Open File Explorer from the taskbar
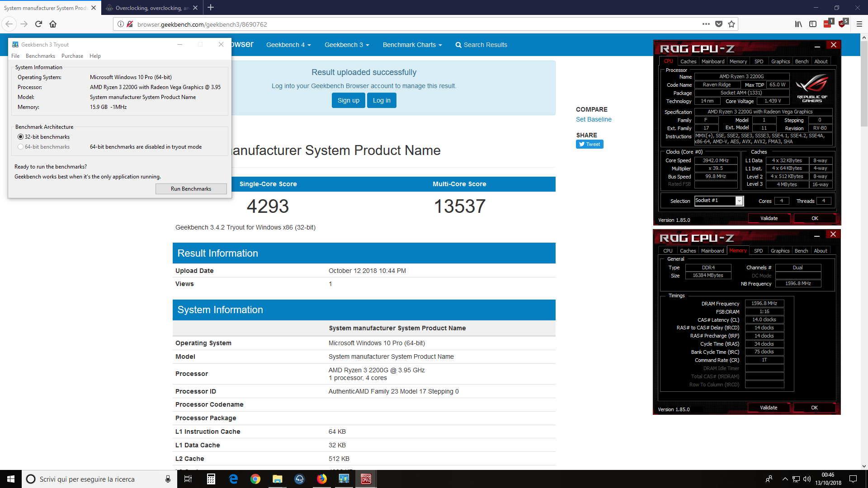 point(278,479)
